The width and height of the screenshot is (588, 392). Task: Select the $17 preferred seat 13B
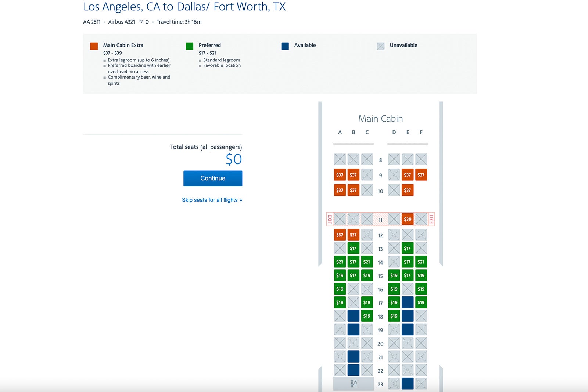(353, 248)
